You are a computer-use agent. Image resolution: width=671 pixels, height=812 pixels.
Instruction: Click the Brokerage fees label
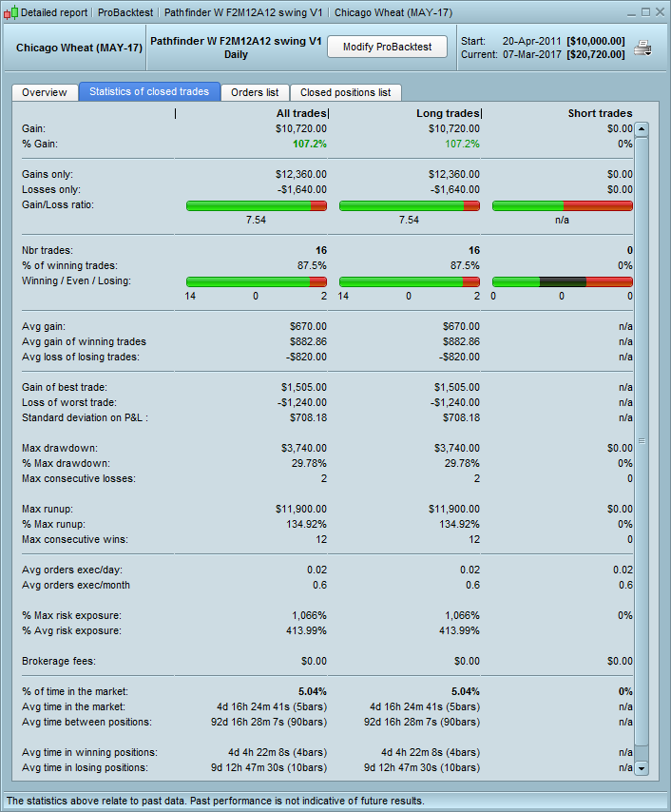click(59, 662)
